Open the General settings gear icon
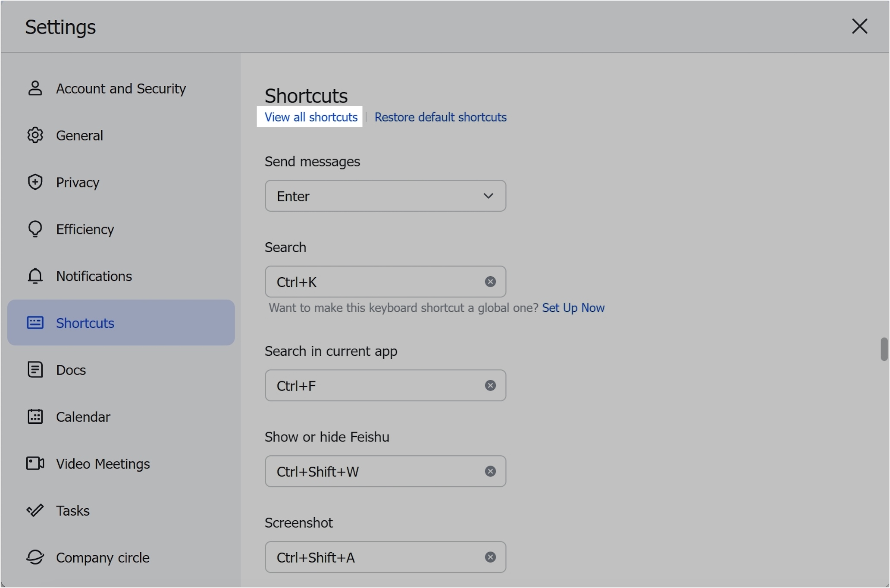890x588 pixels. (35, 135)
